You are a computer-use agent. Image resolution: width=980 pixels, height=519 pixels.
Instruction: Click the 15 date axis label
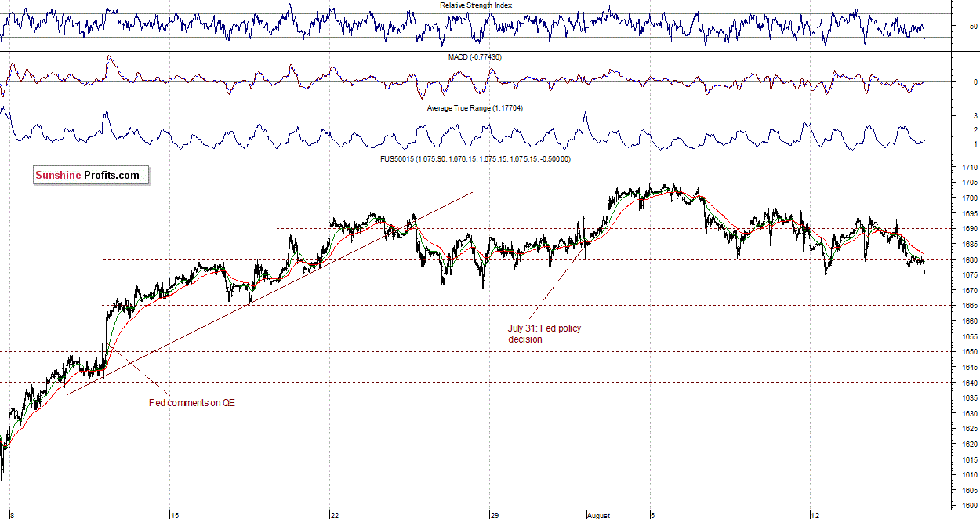[x=175, y=515]
